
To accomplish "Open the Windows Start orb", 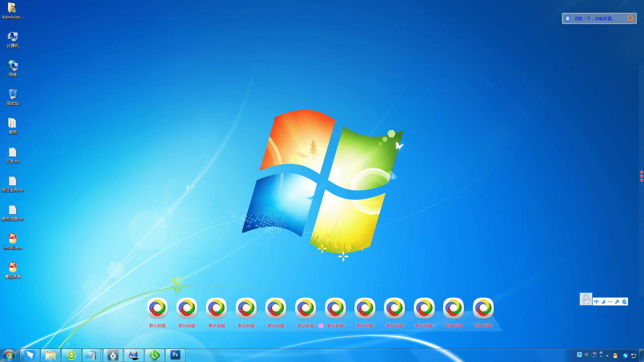I will 9,355.
